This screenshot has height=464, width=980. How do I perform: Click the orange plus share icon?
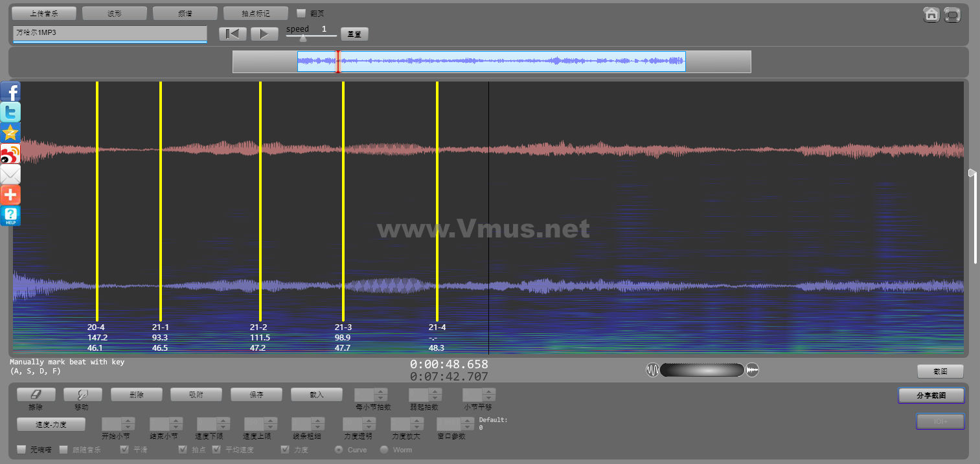[x=10, y=195]
